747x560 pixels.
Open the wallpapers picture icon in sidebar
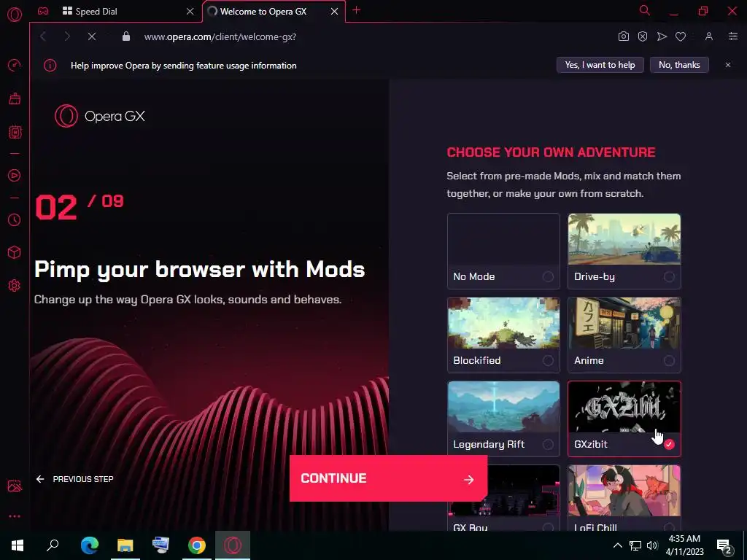tap(15, 486)
